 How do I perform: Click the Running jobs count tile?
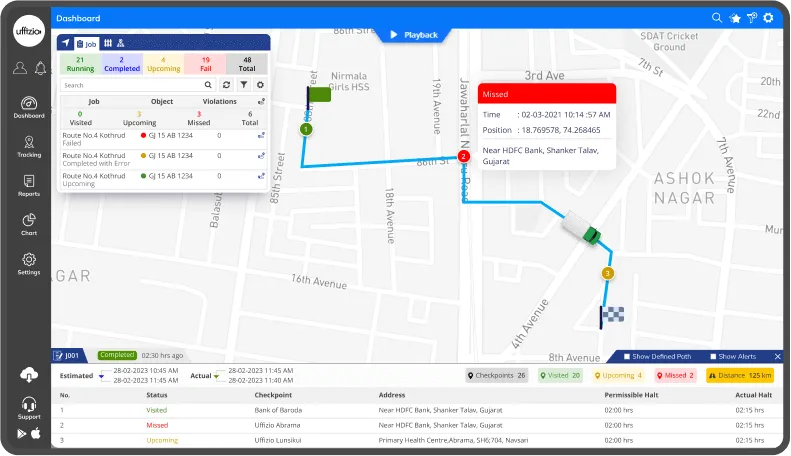pyautogui.click(x=78, y=65)
